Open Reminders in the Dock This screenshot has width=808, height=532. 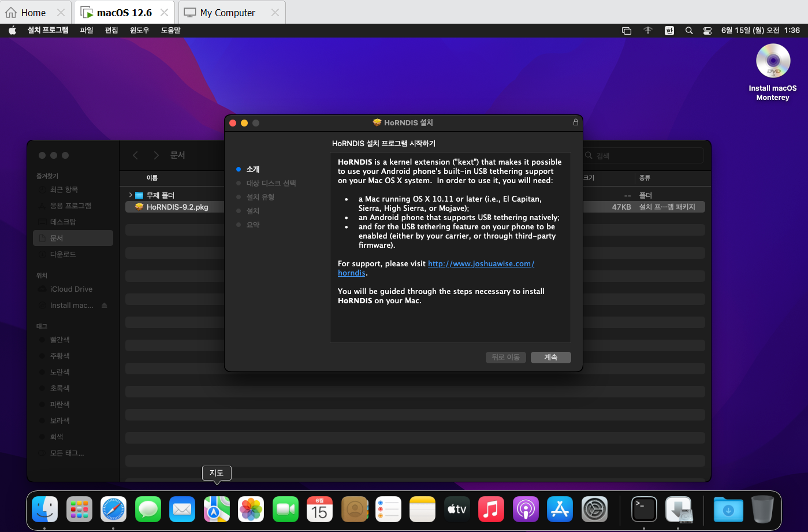(388, 509)
